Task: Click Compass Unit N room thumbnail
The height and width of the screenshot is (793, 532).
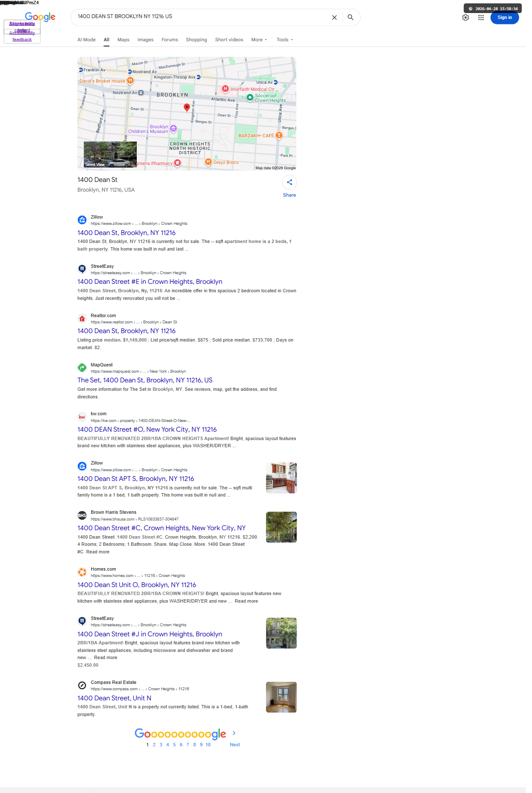Action: point(281,697)
